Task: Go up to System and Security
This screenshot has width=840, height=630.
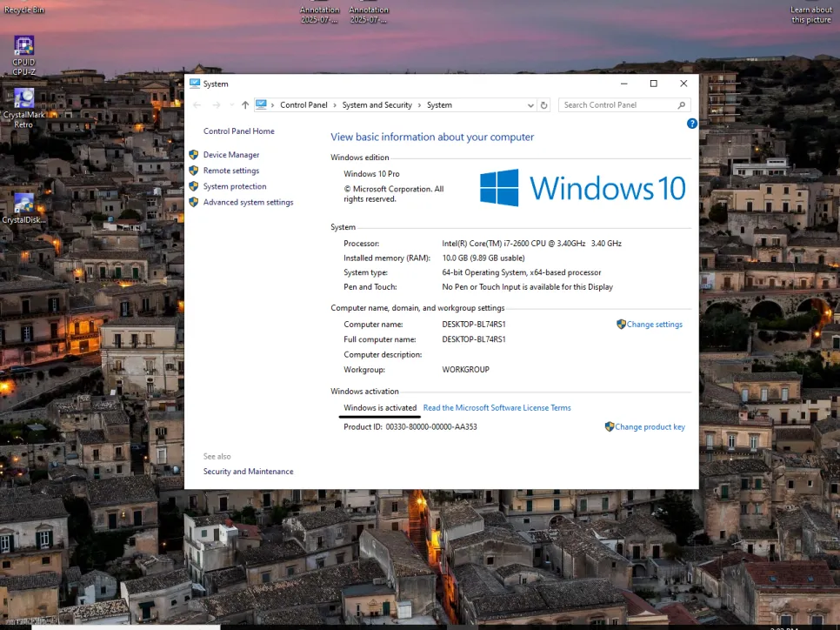Action: tap(245, 105)
